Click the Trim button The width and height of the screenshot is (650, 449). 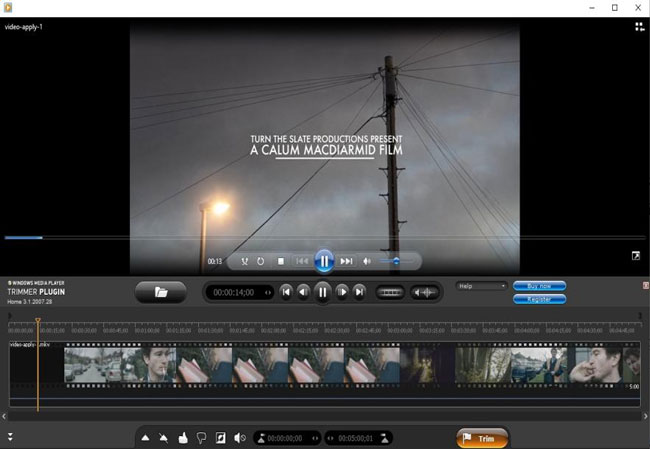click(482, 438)
